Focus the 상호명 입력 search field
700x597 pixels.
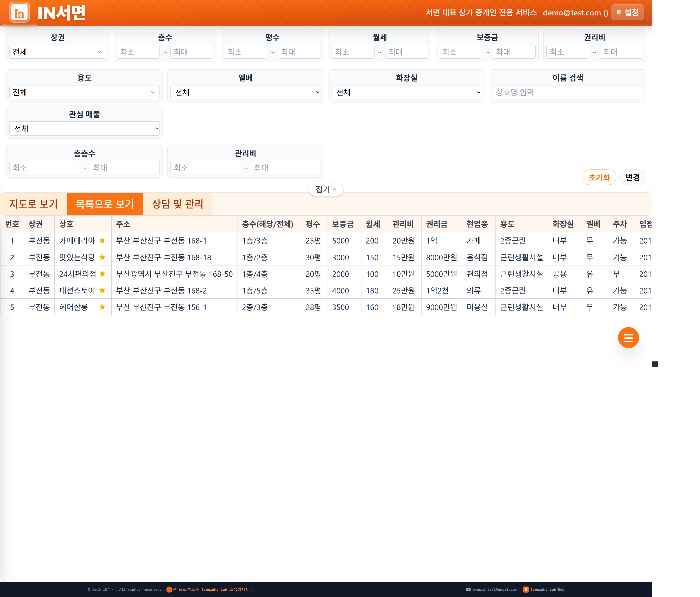568,92
